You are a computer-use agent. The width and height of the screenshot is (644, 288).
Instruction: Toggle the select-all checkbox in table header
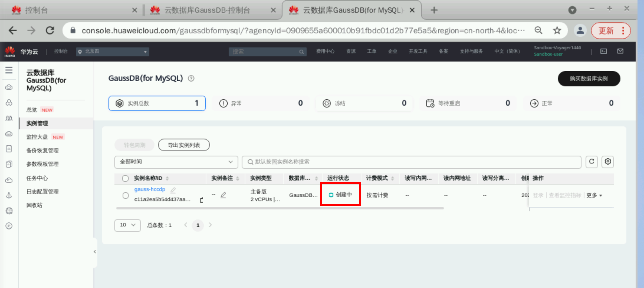click(125, 178)
